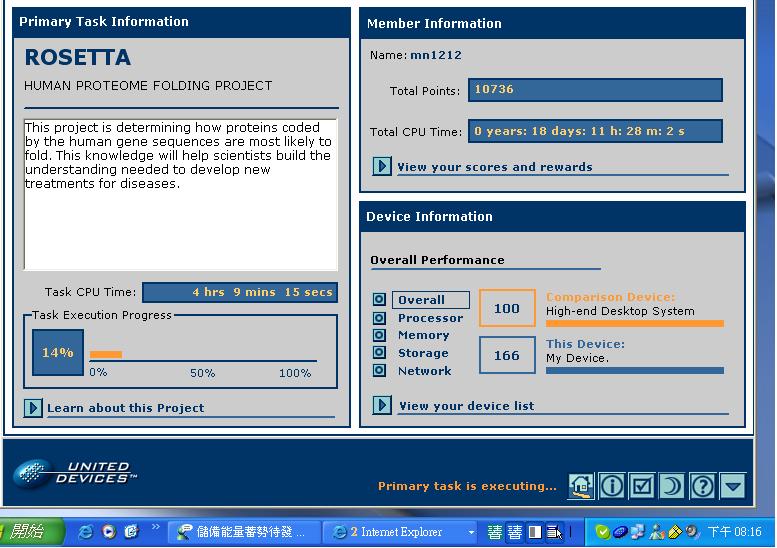Open help with question mark icon

(703, 486)
